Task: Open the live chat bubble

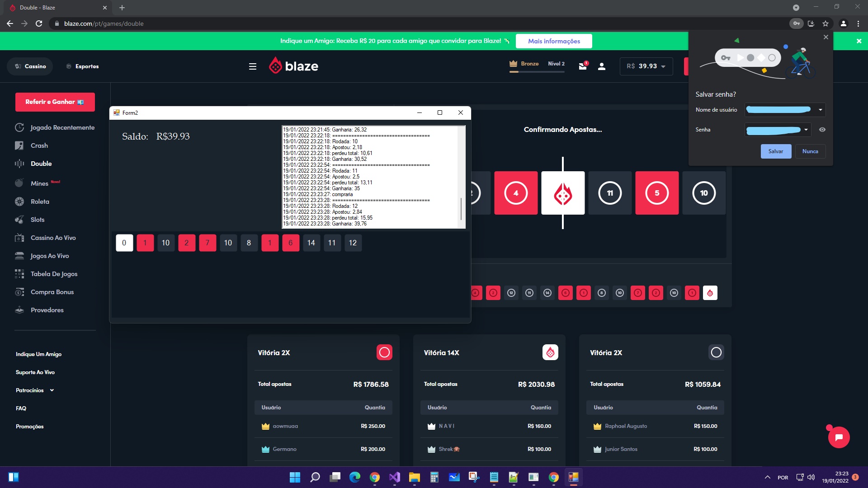Action: click(x=839, y=437)
